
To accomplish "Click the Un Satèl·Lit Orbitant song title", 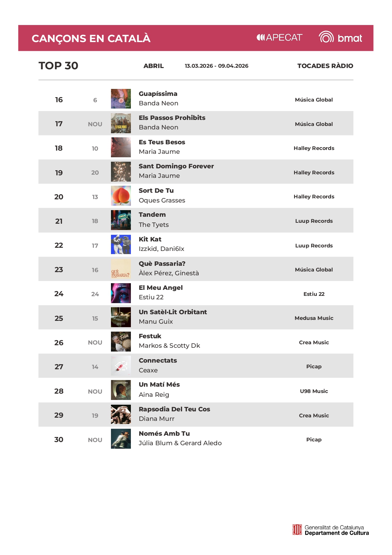I will 173,312.
